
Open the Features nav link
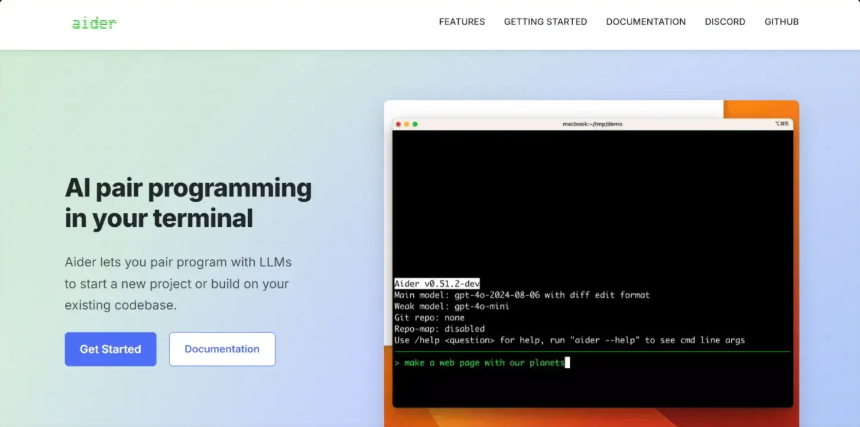pos(461,22)
